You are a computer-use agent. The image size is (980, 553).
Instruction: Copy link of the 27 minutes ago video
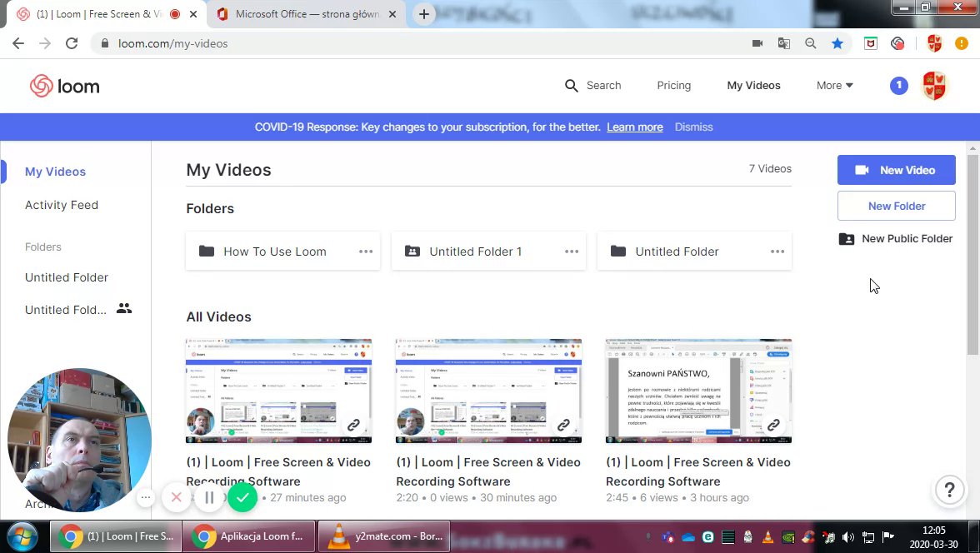pyautogui.click(x=353, y=425)
